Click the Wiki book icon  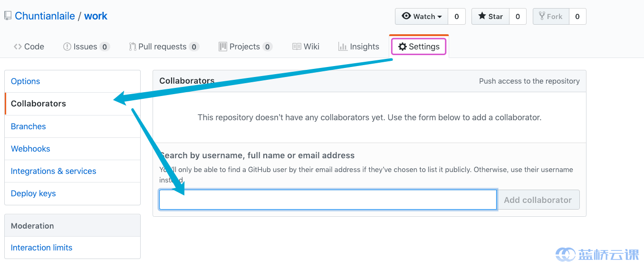coord(297,47)
